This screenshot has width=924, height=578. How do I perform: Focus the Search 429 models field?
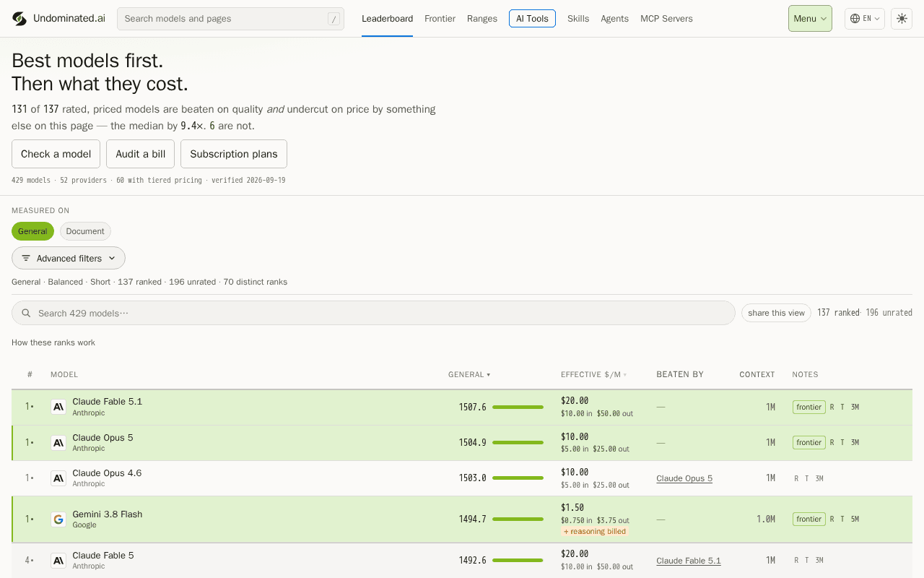373,313
